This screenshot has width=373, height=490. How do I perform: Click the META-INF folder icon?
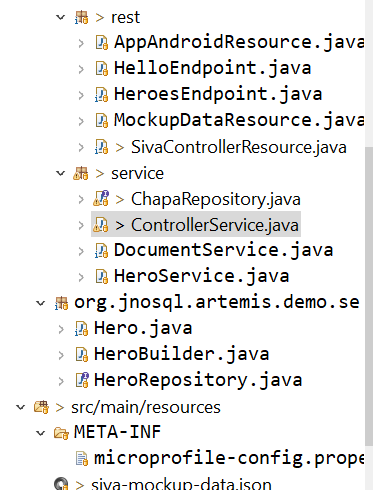tap(61, 433)
